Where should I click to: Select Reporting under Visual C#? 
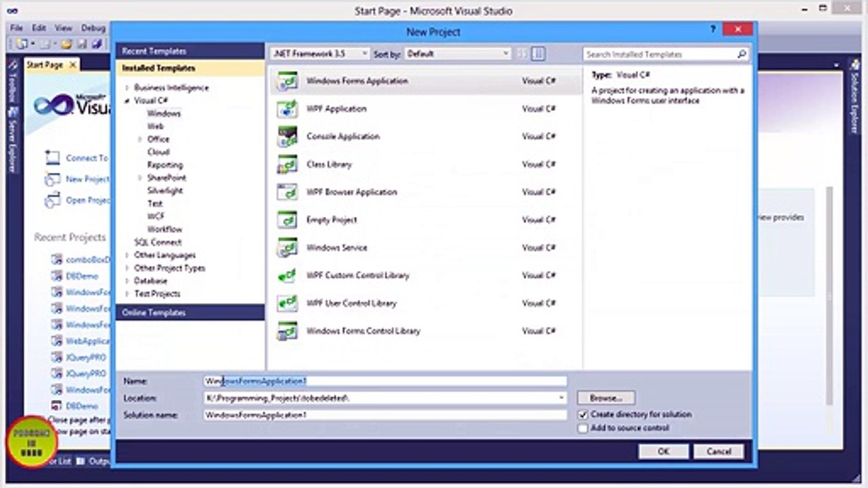coord(165,165)
